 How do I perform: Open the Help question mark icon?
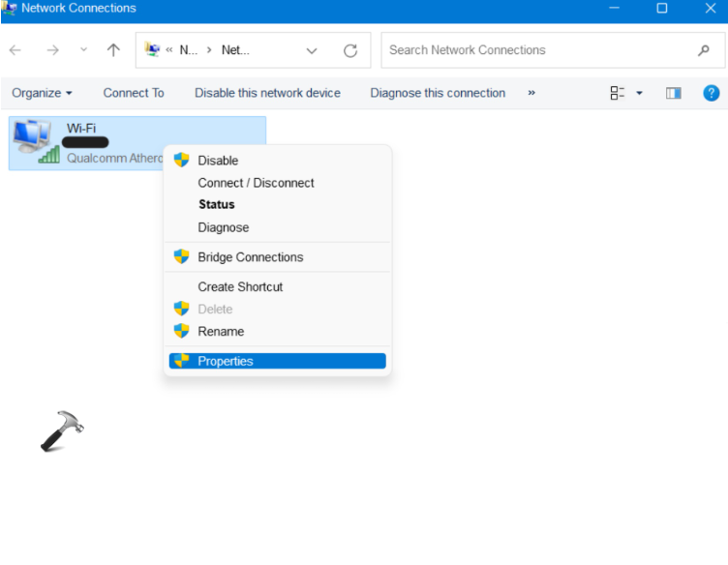point(711,93)
